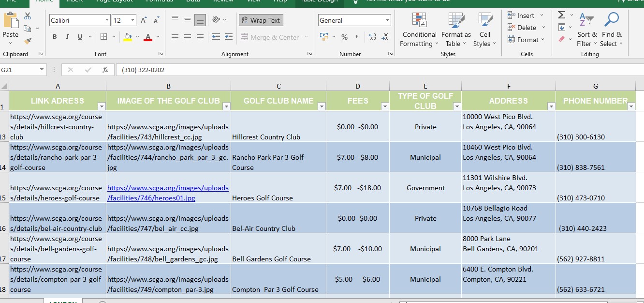644x303 pixels.
Task: Toggle Bold formatting
Action: [x=55, y=37]
